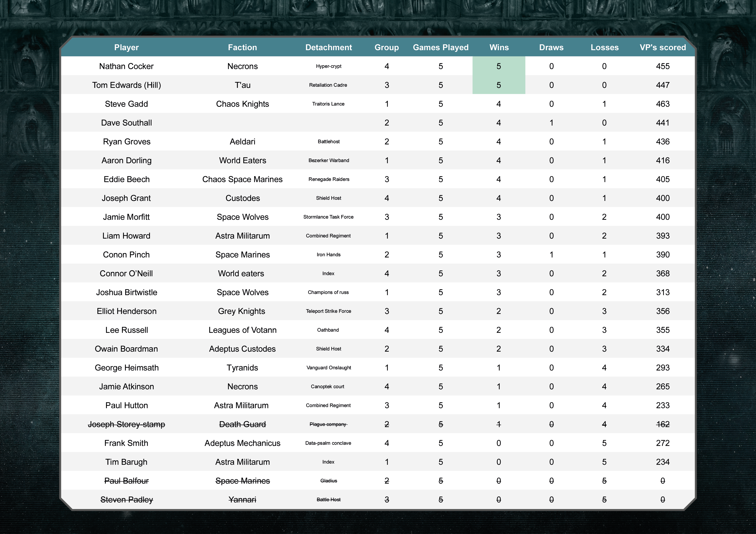The image size is (756, 534).
Task: Select player name Nathan Cocker
Action: [127, 66]
